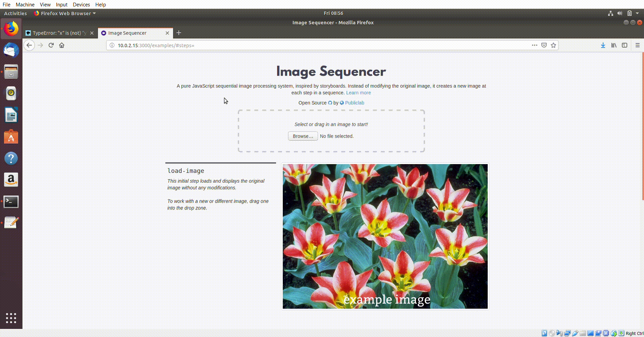This screenshot has width=644, height=337.
Task: Click the Right Ctrl host key indicator
Action: click(x=634, y=333)
